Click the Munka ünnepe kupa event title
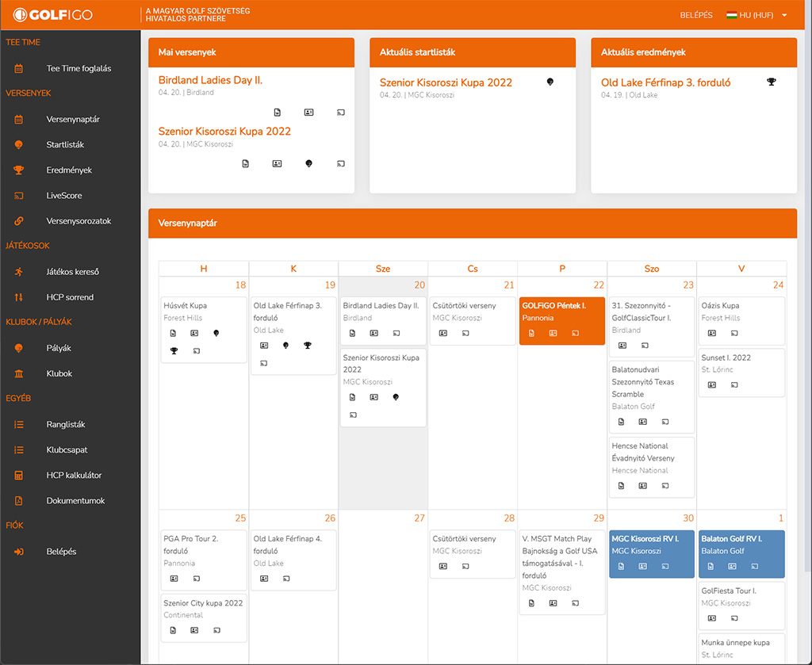 [735, 643]
